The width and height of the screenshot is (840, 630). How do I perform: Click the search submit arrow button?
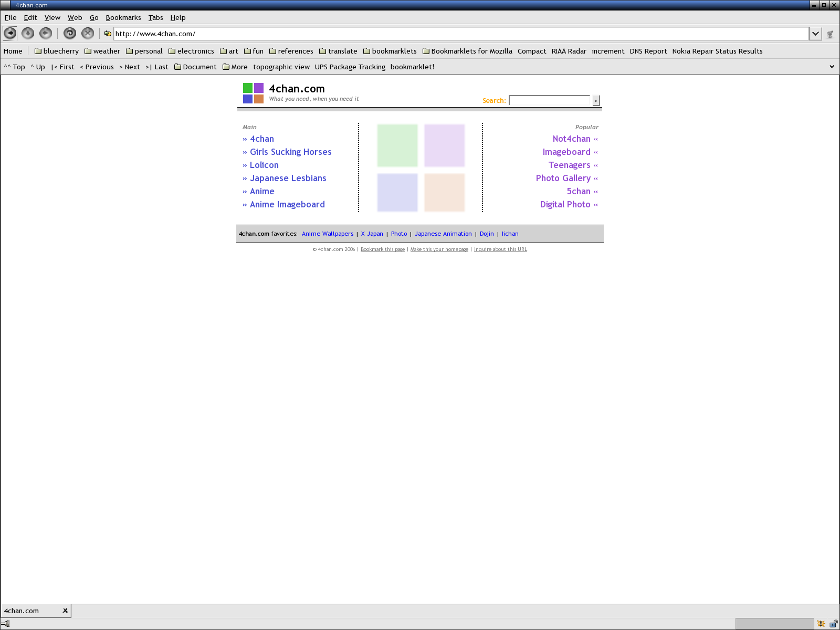click(596, 100)
